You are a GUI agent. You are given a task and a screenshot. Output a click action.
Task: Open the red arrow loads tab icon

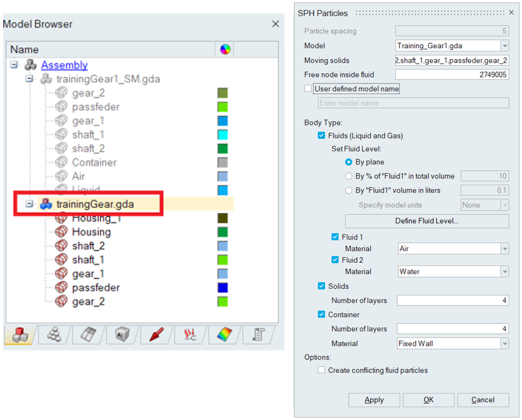(156, 335)
